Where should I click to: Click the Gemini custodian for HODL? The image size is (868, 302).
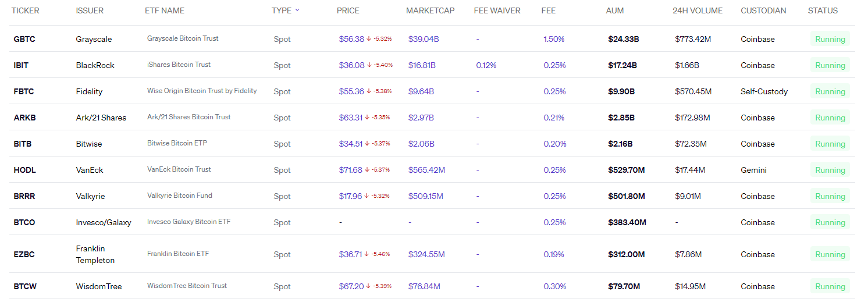tap(753, 170)
